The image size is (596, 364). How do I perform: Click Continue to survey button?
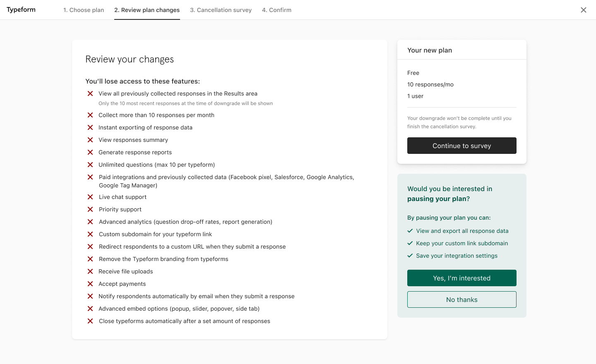pos(462,146)
